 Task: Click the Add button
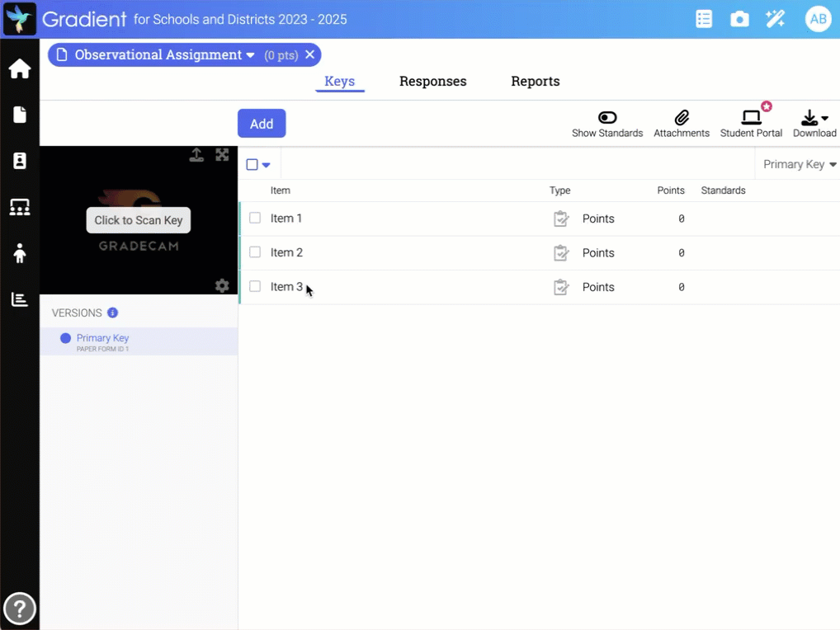click(262, 124)
